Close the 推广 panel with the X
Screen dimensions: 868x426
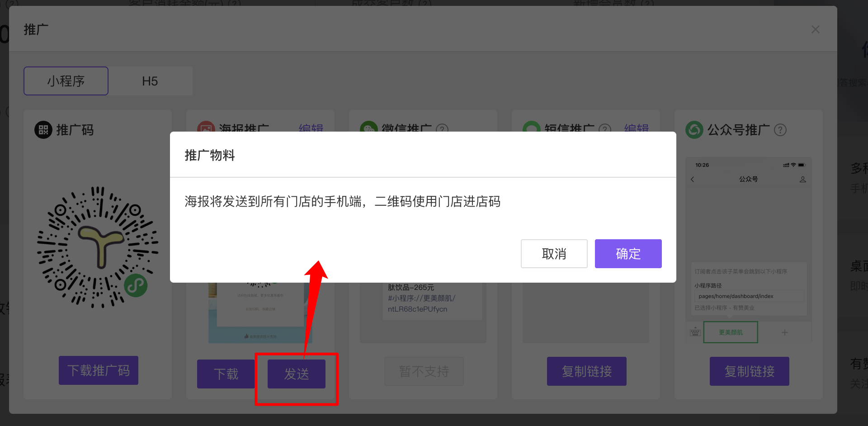click(x=815, y=29)
